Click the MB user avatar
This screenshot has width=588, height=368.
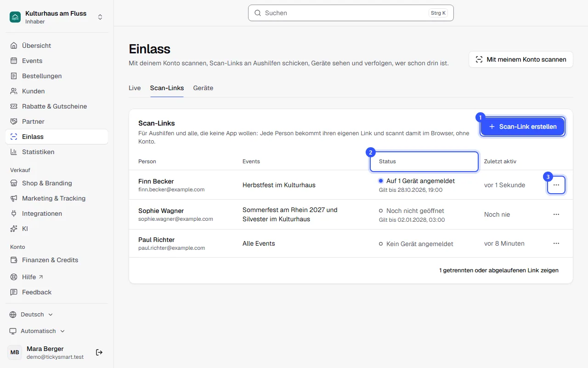(x=15, y=352)
